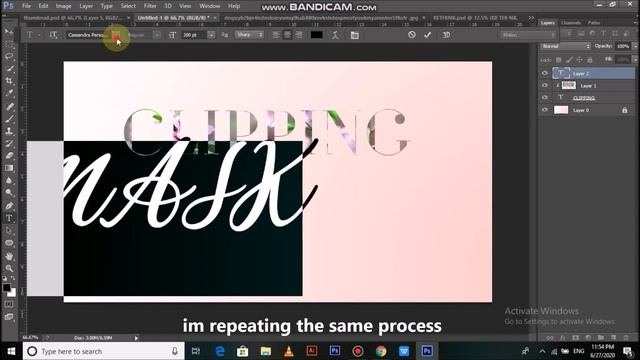Hide Layer 0 with eye icon
The height and width of the screenshot is (360, 640).
pos(544,110)
